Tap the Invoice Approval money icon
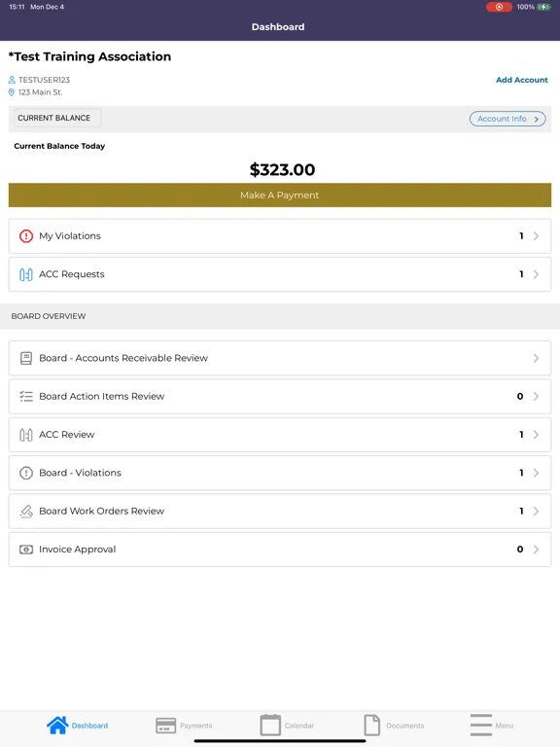The height and width of the screenshot is (747, 560). pyautogui.click(x=26, y=550)
